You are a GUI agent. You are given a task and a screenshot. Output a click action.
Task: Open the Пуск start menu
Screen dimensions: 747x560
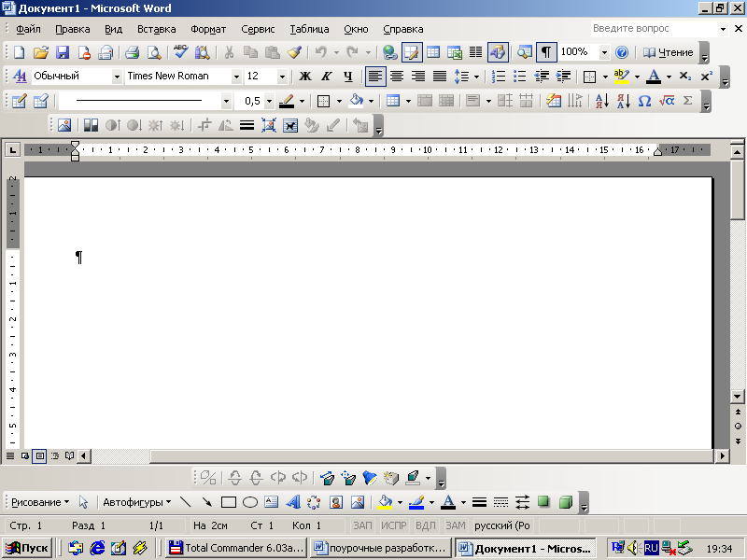coord(27,548)
